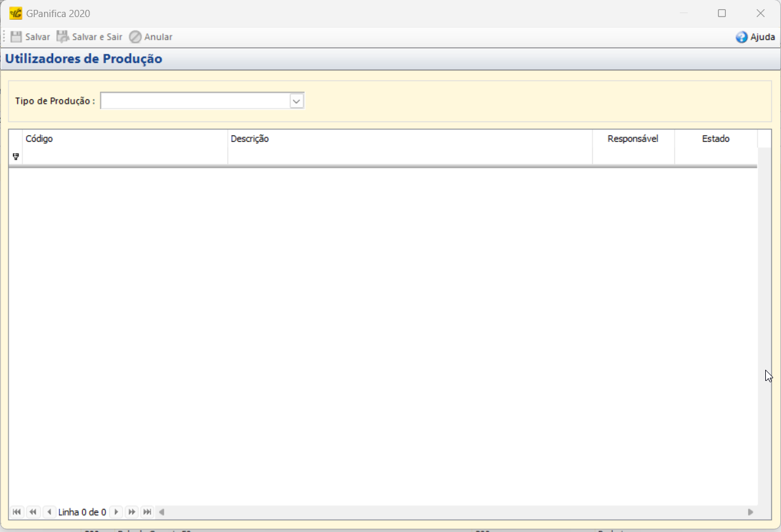This screenshot has width=781, height=532.
Task: Go to the first record in the grid navigator
Action: tap(17, 512)
